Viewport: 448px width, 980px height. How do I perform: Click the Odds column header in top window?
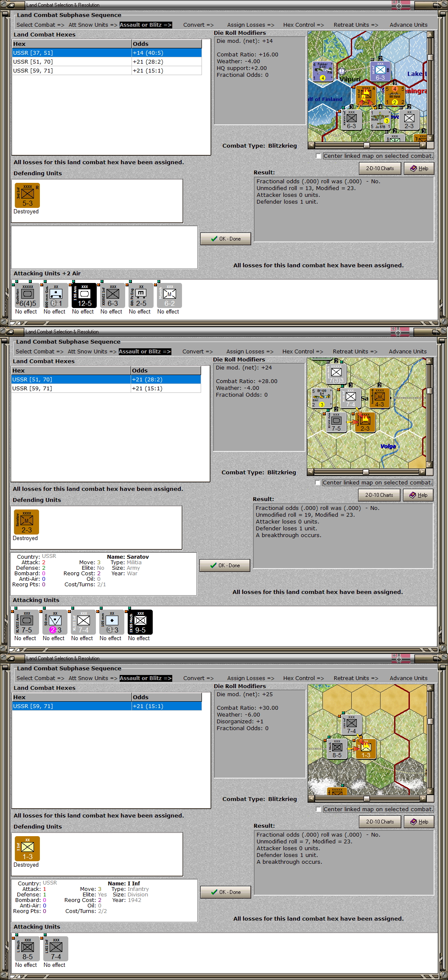pyautogui.click(x=167, y=44)
